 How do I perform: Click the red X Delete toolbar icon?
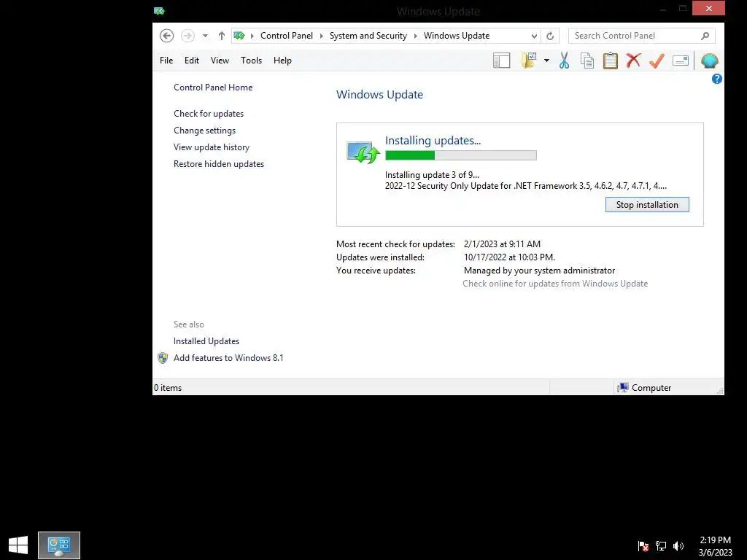634,61
